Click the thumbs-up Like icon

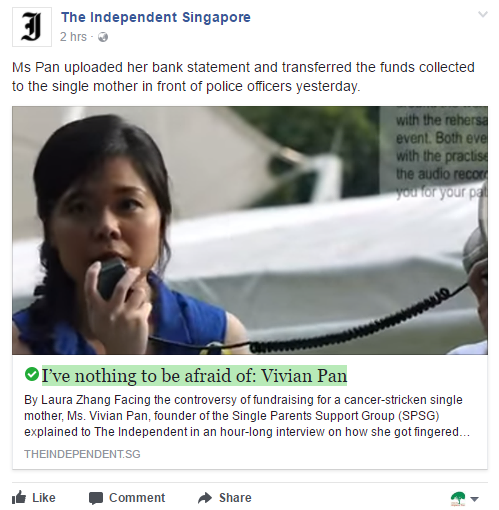19,498
